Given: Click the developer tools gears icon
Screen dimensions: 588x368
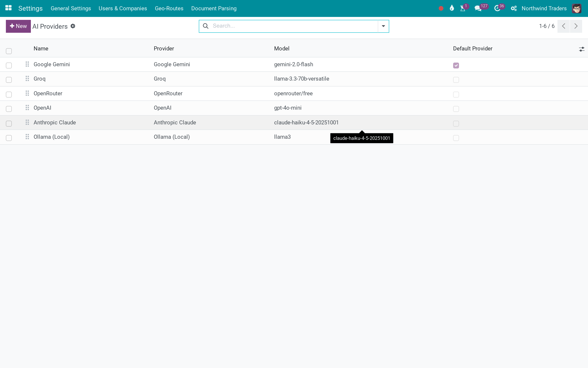Looking at the screenshot, I should point(514,8).
